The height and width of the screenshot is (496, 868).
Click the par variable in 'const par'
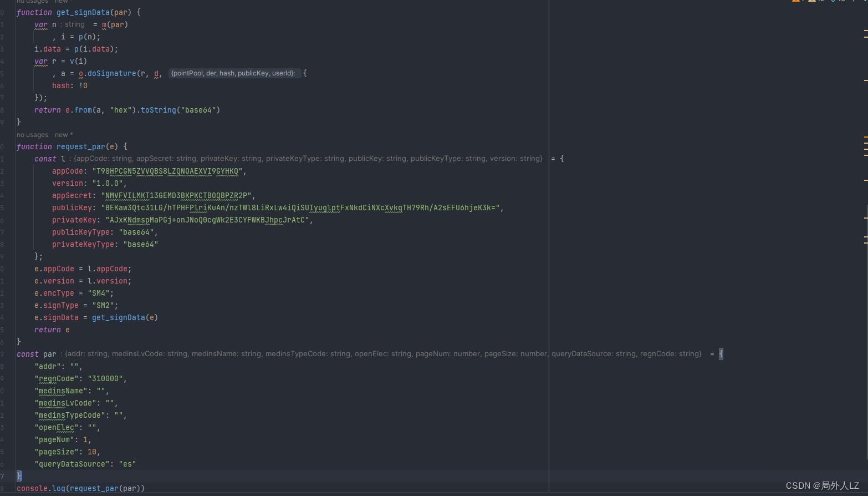coord(50,354)
